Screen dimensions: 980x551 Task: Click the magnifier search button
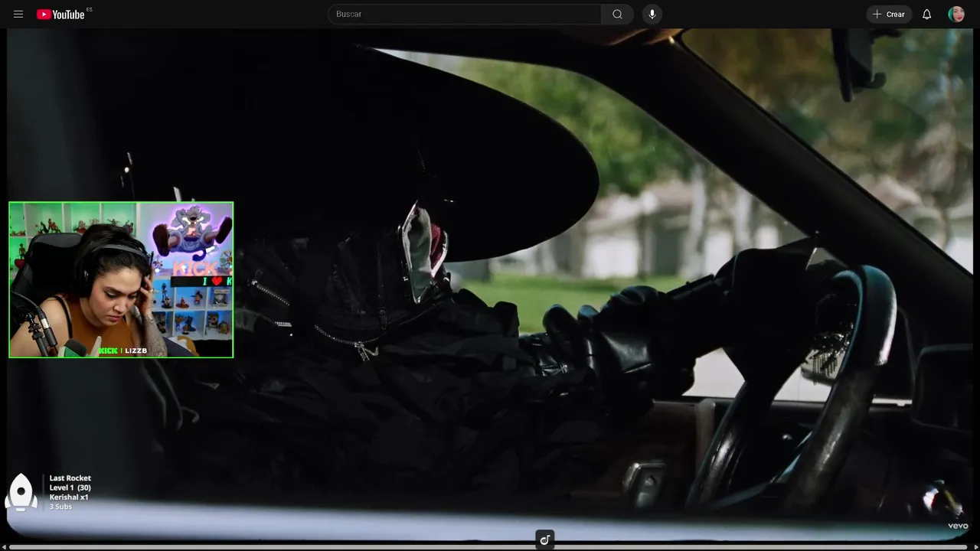617,15
